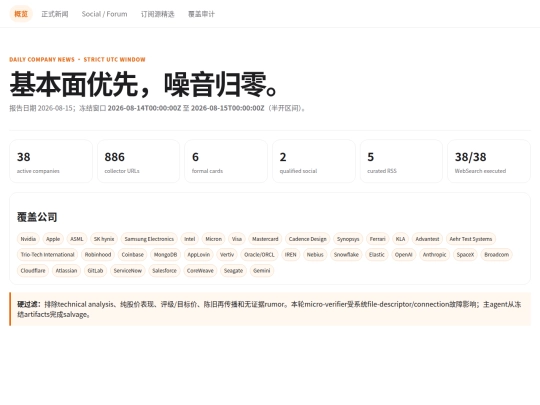Click the 38/38 WebSearch executed card
Image resolution: width=540 pixels, height=405 pixels.
[x=489, y=161]
